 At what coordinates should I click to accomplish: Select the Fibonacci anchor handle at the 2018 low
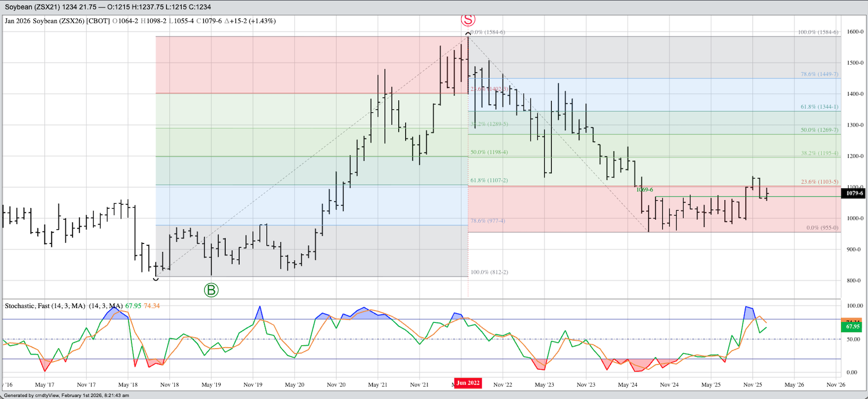pos(156,278)
